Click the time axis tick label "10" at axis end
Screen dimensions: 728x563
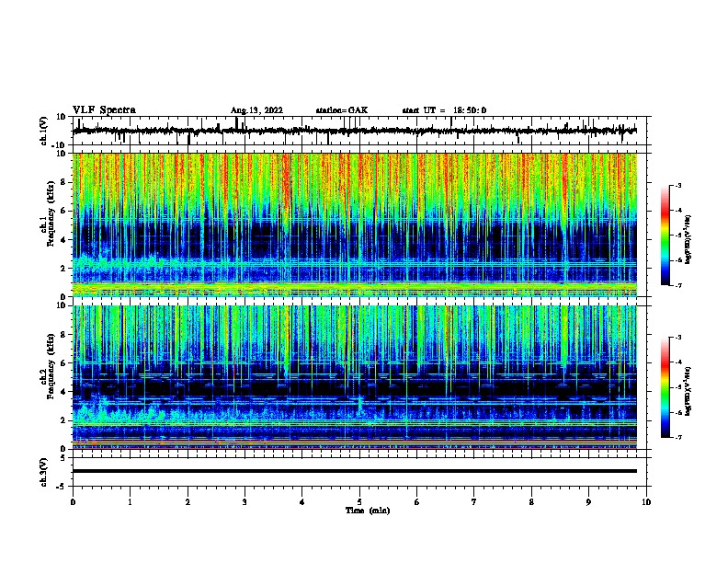point(646,502)
